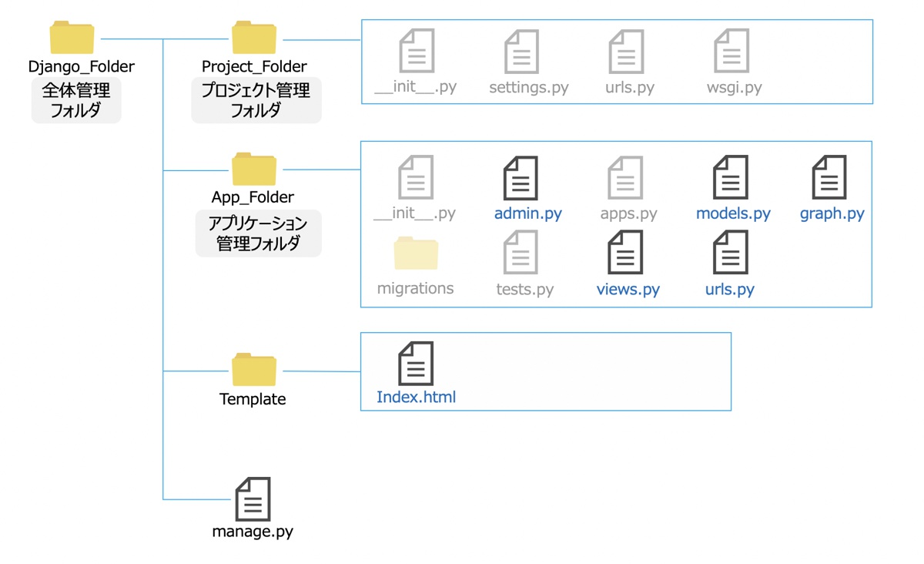Click the プロジェクト管理フォルダ label box
This screenshot has width=924, height=564.
click(256, 100)
